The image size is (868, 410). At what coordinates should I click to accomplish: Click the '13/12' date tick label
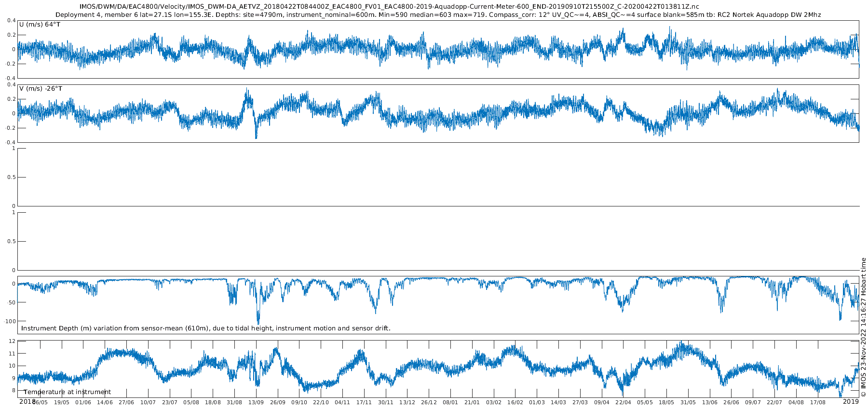[407, 402]
